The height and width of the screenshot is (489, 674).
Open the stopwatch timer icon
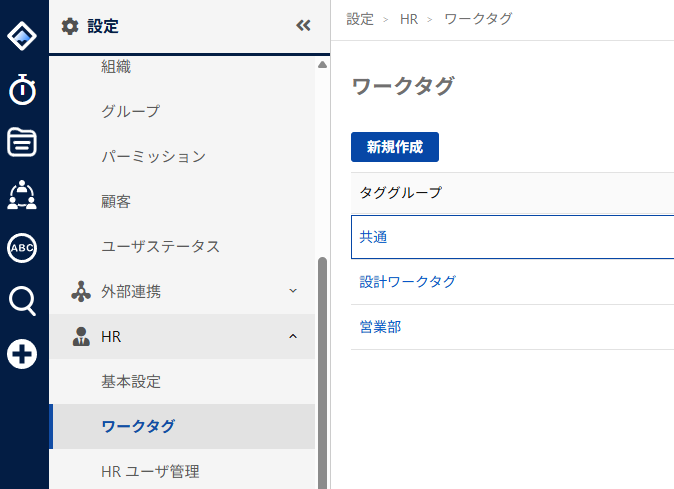click(x=22, y=90)
